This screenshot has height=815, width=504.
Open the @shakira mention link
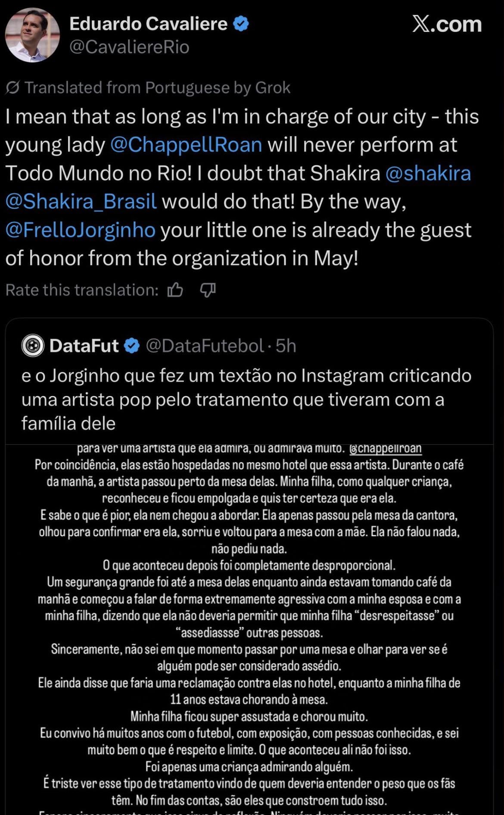pyautogui.click(x=428, y=173)
